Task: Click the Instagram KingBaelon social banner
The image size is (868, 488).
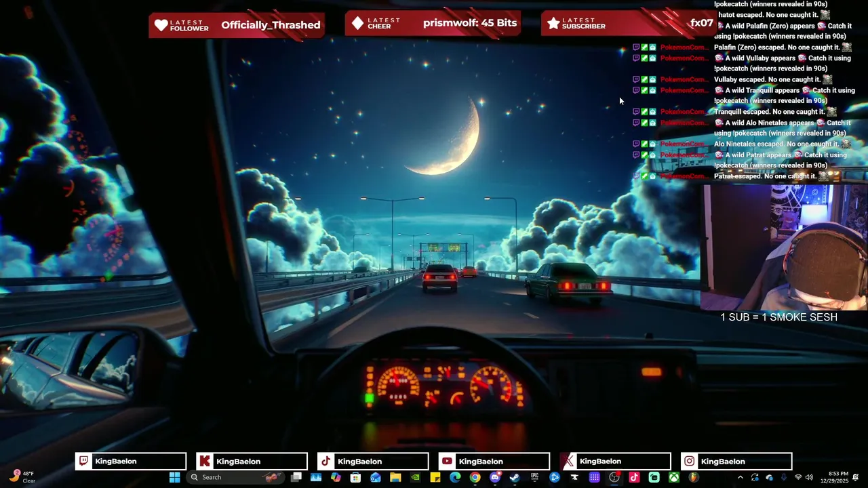Action: pos(736,462)
